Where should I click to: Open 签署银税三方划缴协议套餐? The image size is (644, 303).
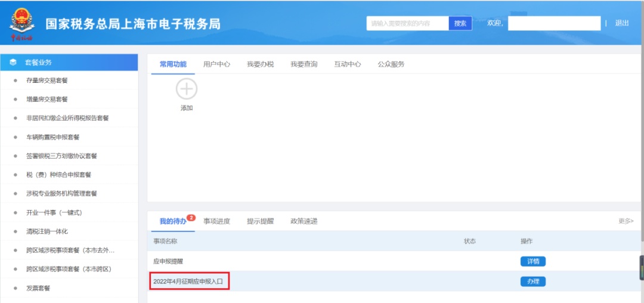(x=61, y=156)
